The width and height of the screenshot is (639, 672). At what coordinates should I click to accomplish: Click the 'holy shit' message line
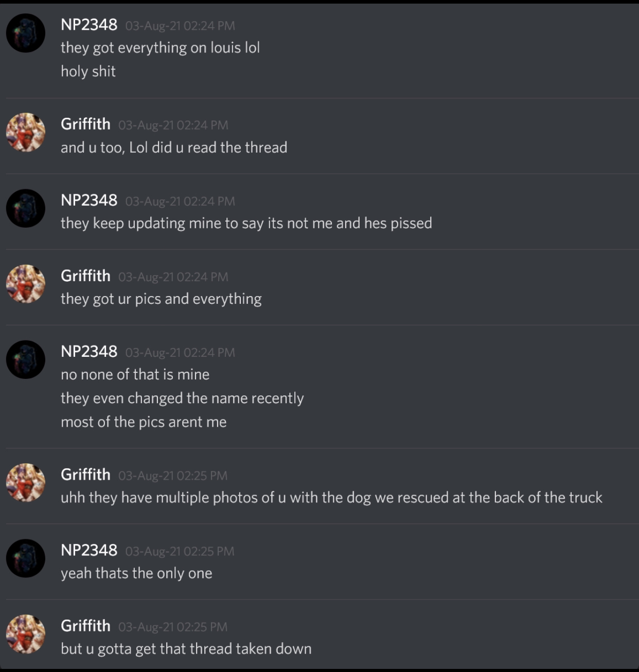[x=88, y=71]
